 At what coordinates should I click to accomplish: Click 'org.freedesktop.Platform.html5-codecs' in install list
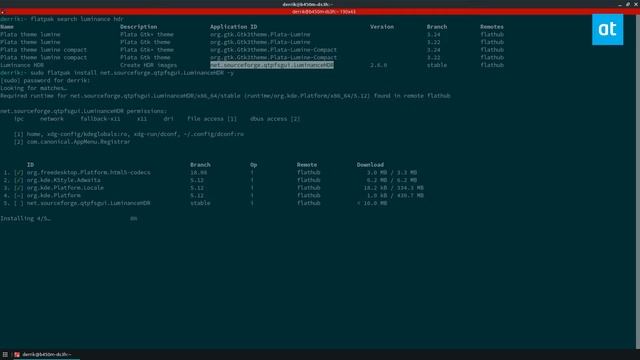pyautogui.click(x=89, y=172)
